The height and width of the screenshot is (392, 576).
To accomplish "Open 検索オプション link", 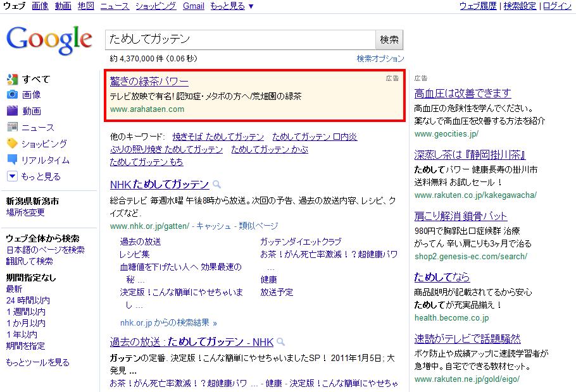I will [x=380, y=58].
